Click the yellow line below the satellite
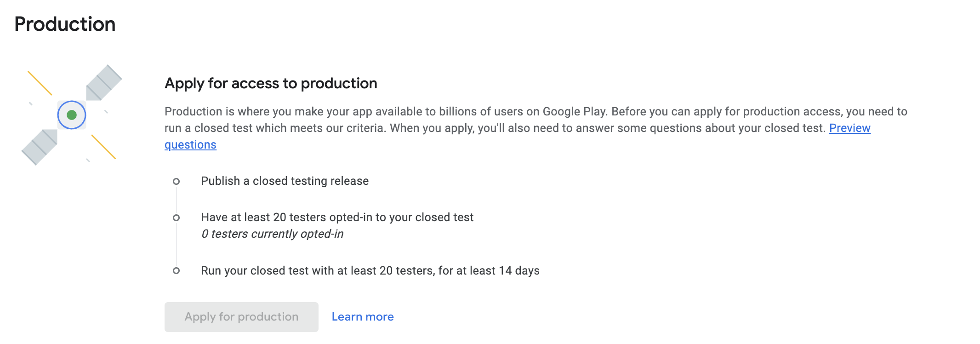This screenshot has width=980, height=344. pyautogui.click(x=103, y=147)
